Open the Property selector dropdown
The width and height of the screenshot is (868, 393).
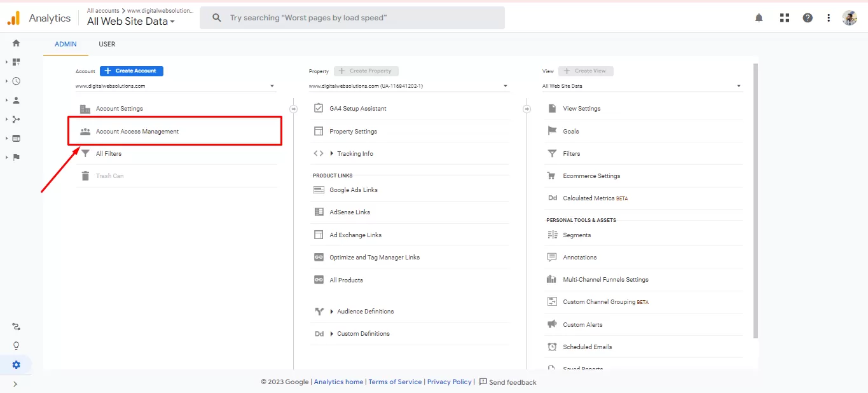tap(408, 86)
